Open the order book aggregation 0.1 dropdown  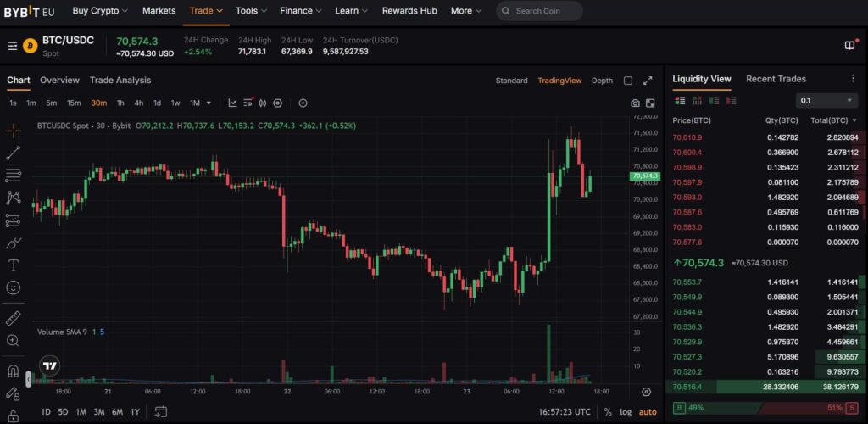pyautogui.click(x=827, y=101)
